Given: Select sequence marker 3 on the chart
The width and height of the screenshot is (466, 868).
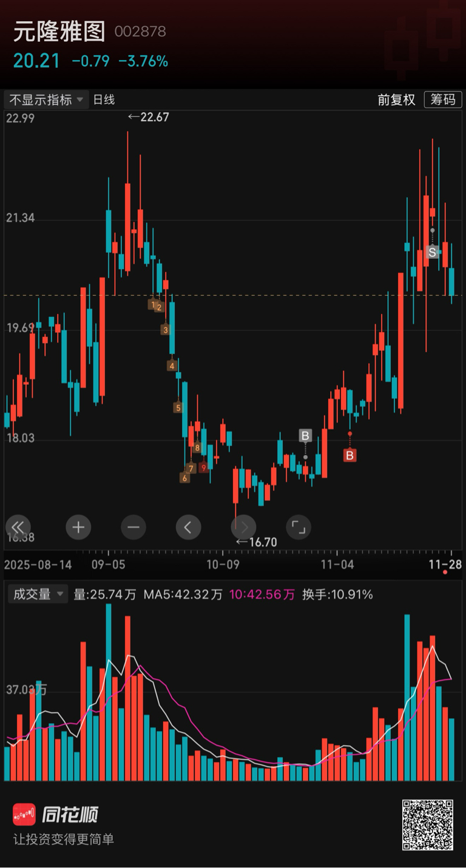Looking at the screenshot, I should tap(165, 330).
